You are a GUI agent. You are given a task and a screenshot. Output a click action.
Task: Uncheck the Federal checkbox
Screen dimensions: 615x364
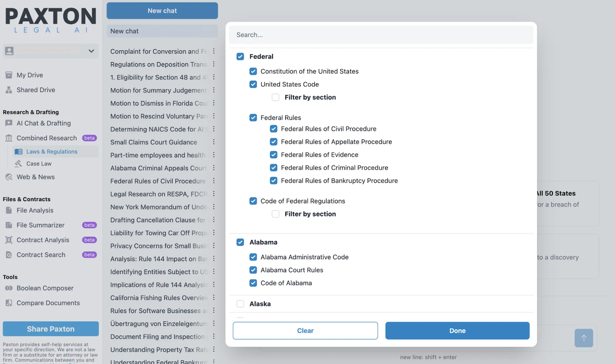(x=240, y=56)
